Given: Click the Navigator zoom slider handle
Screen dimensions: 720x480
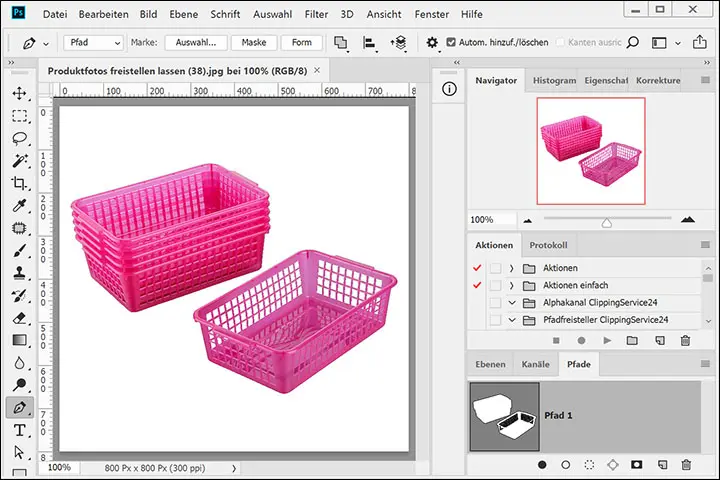Looking at the screenshot, I should point(606,222).
